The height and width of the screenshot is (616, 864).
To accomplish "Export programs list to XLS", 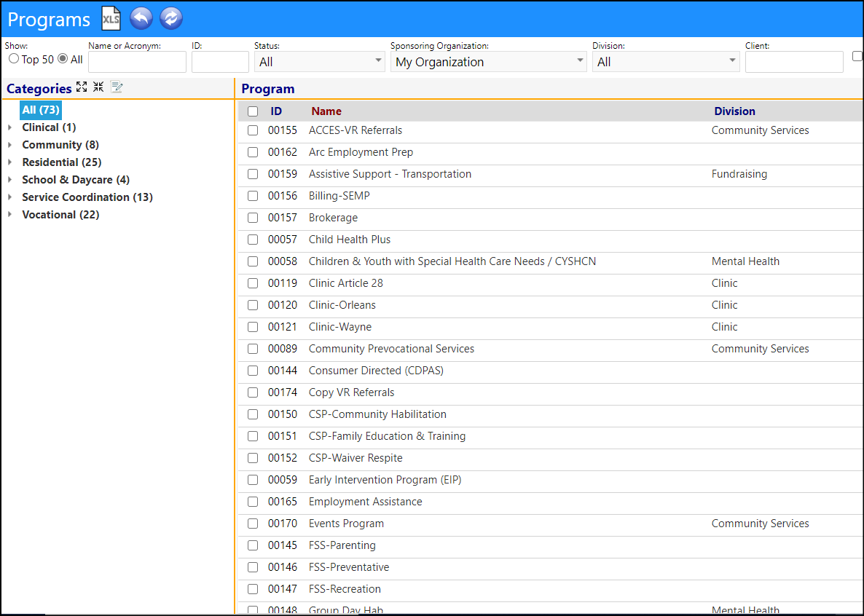I will click(x=111, y=19).
